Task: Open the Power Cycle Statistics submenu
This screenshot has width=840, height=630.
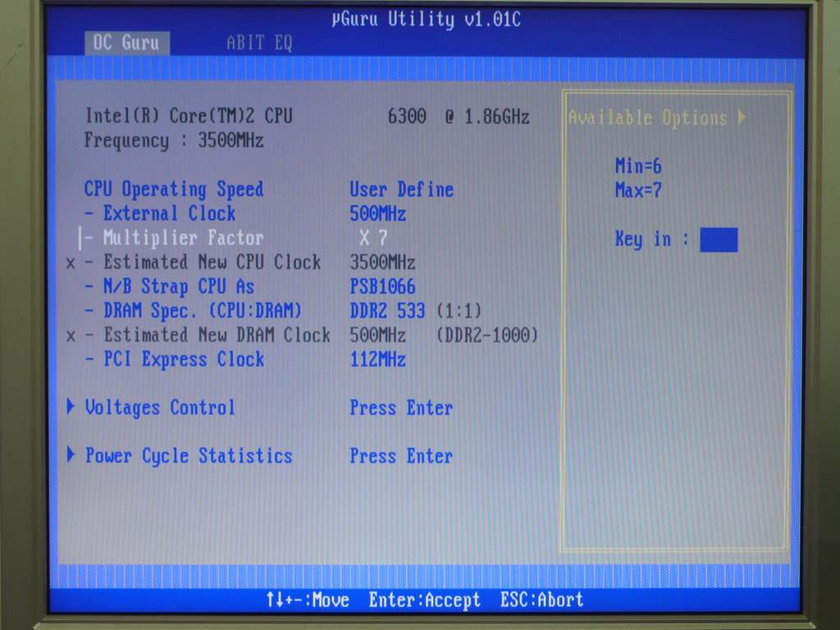Action: (189, 456)
